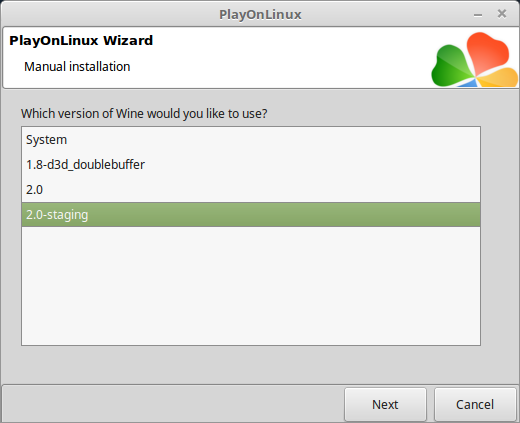
Task: Click the Manual installation subtitle
Action: point(77,67)
